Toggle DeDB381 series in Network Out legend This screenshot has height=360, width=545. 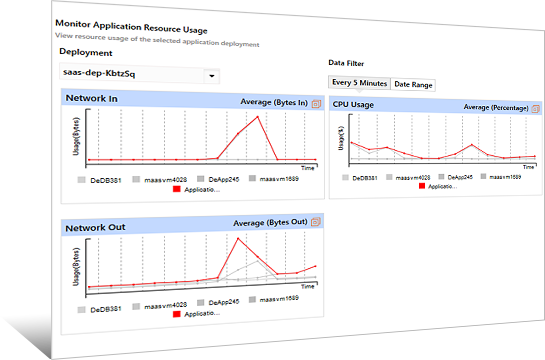click(99, 309)
